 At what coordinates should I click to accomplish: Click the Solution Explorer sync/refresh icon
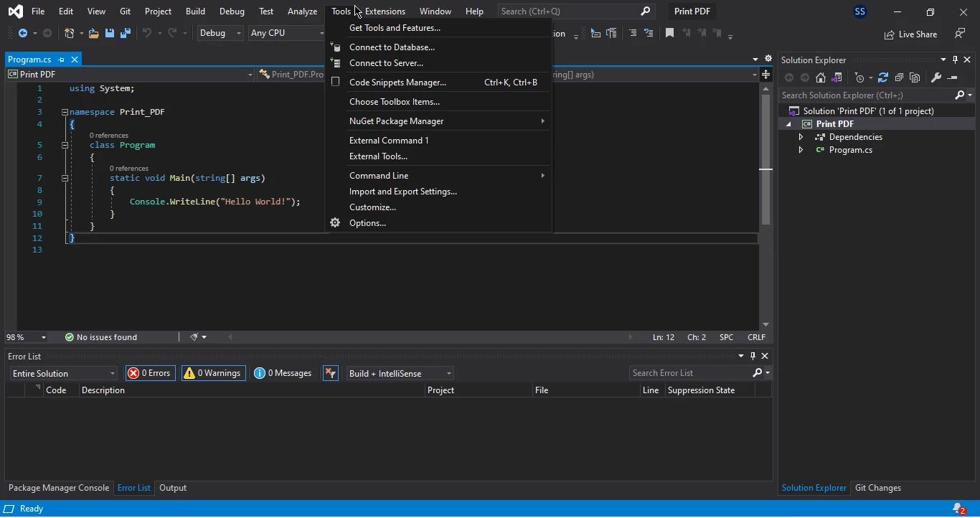click(883, 77)
